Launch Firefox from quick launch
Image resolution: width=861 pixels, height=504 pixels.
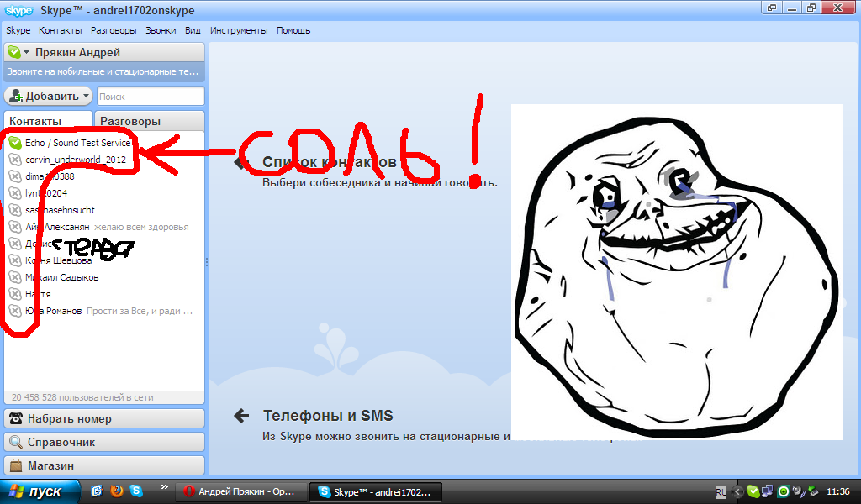point(116,491)
